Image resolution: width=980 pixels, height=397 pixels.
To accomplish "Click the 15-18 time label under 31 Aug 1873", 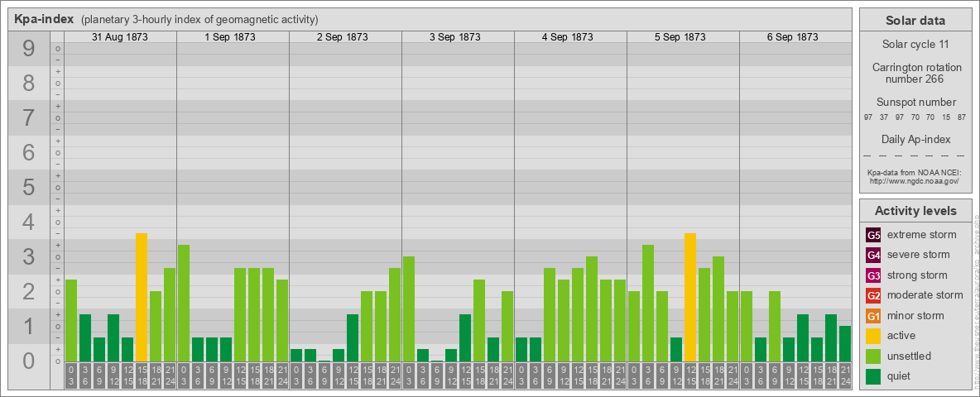I will click(142, 375).
